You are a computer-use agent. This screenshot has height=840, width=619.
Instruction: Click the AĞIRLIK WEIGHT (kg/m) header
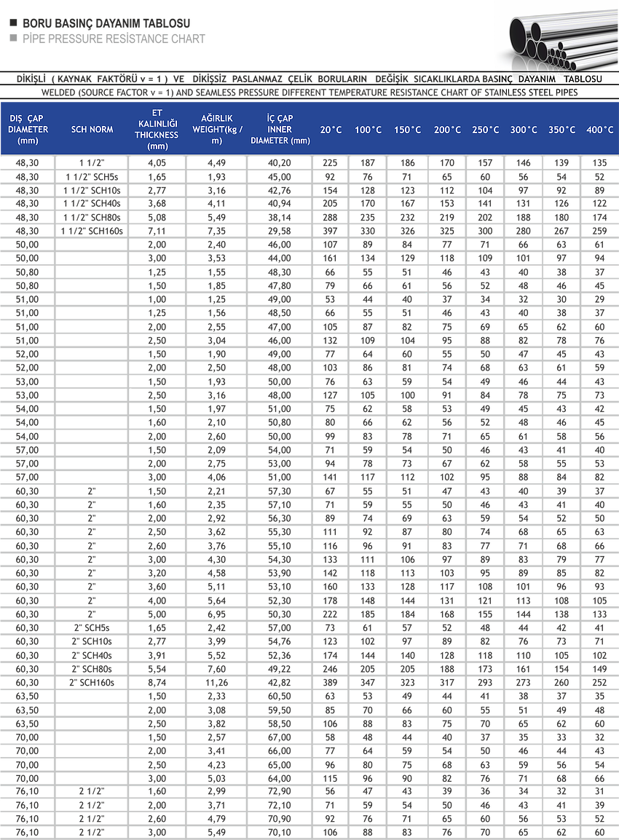[217, 130]
